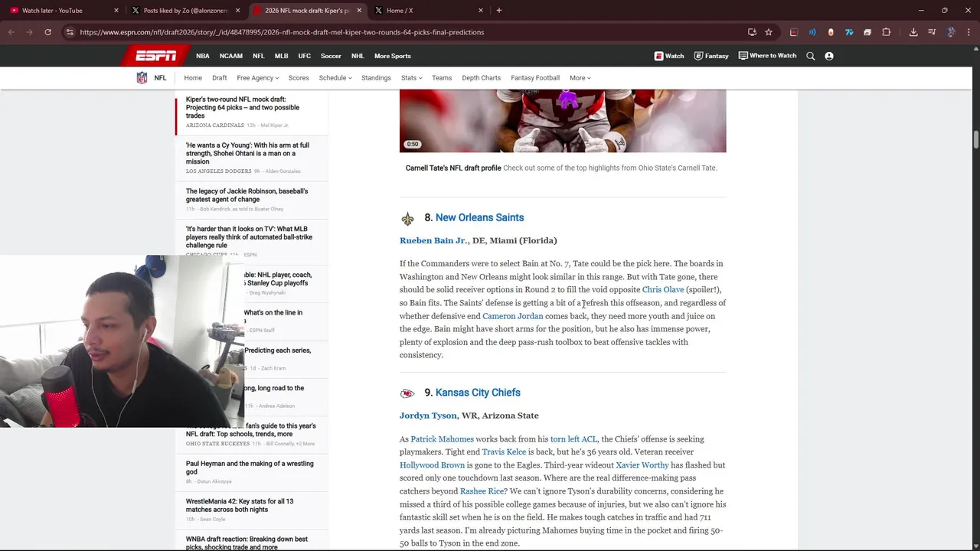The width and height of the screenshot is (980, 551).
Task: Expand the Stats dropdown
Action: (411, 78)
